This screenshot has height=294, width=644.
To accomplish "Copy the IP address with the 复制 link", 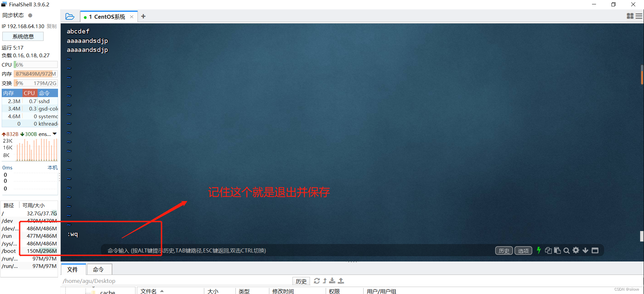I will [x=52, y=26].
